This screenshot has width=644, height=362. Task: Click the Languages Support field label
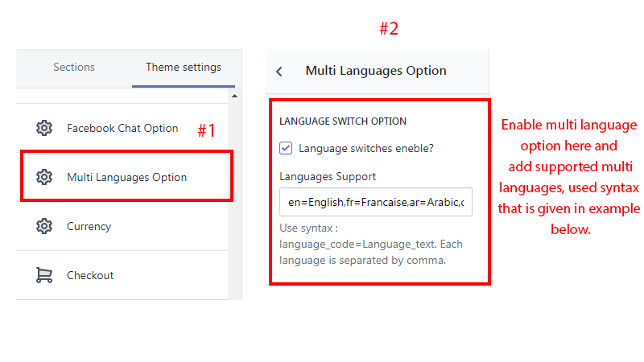tap(328, 176)
